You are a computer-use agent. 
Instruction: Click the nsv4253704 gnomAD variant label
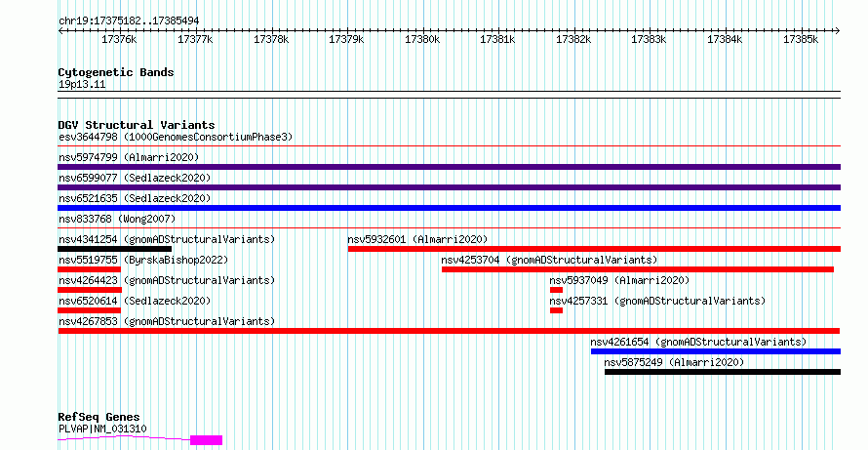click(x=549, y=260)
